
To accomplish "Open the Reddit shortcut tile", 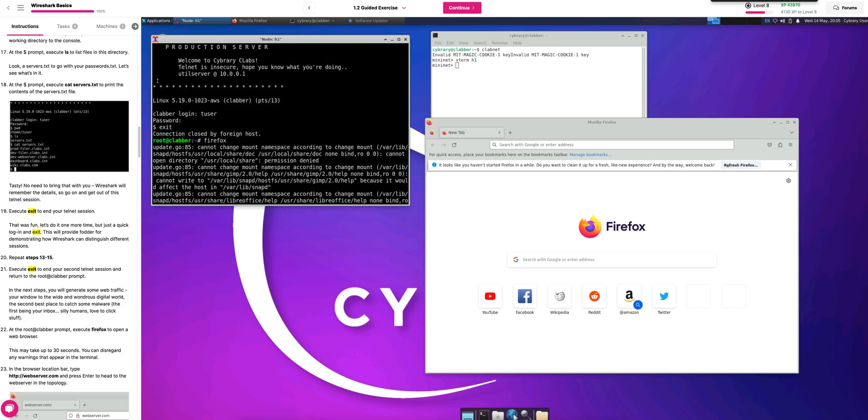I will [x=594, y=297].
